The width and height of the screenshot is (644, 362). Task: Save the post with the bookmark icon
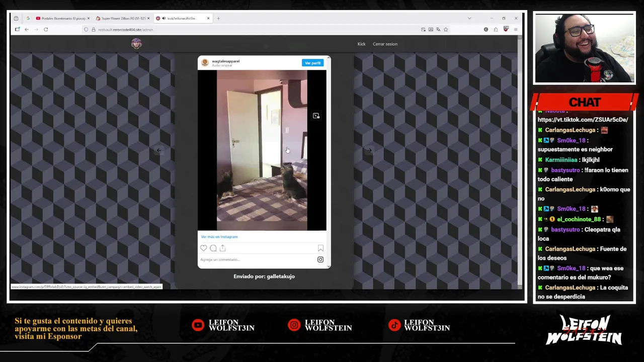[x=320, y=248]
